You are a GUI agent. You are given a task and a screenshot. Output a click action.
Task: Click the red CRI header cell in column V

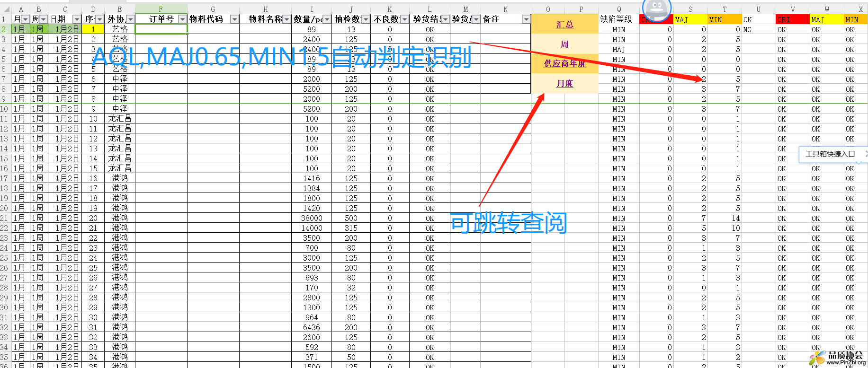(793, 19)
